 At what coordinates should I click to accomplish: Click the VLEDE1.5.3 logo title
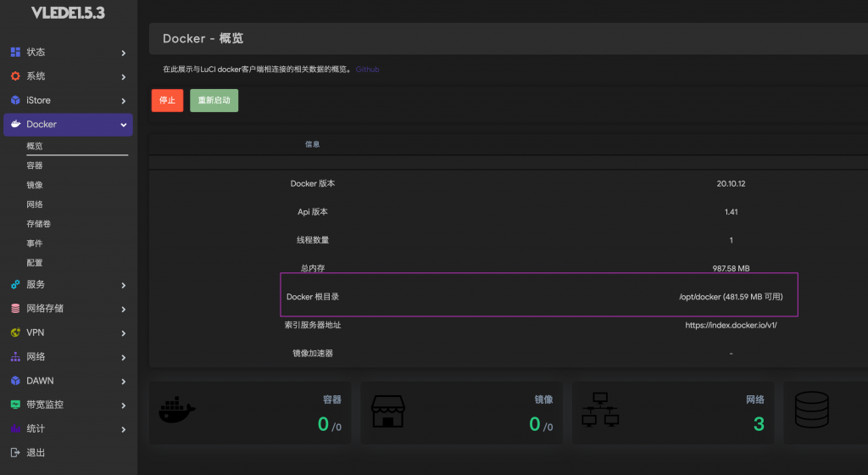[x=68, y=14]
